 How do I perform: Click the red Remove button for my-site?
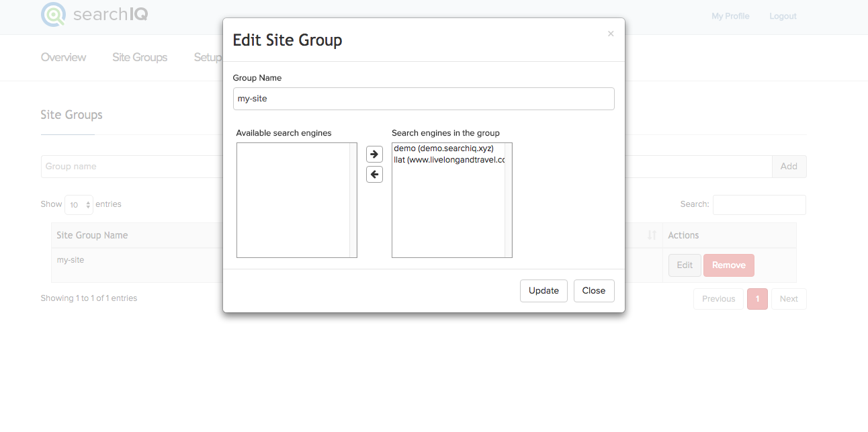(728, 265)
